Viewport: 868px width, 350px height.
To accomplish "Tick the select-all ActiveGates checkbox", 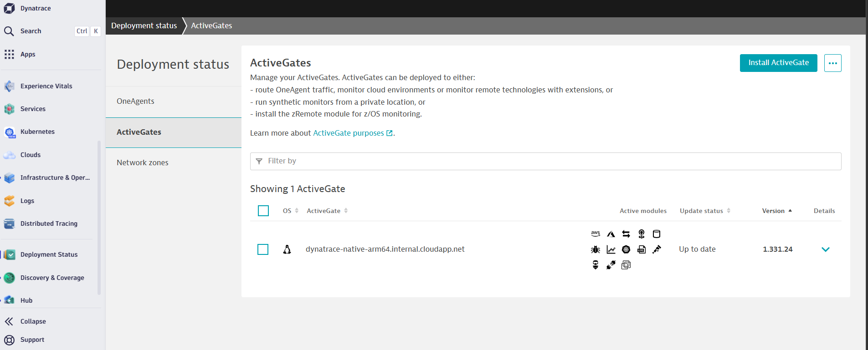I will coord(263,211).
